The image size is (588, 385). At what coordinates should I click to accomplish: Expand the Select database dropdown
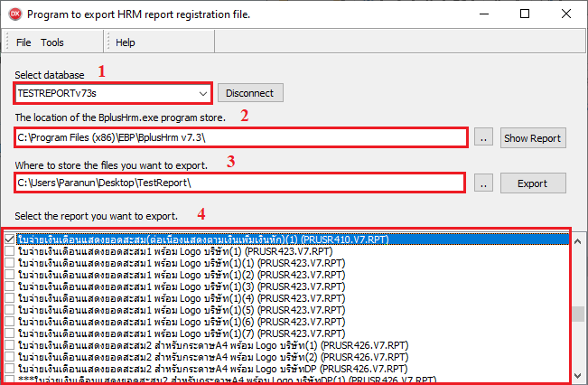[202, 93]
